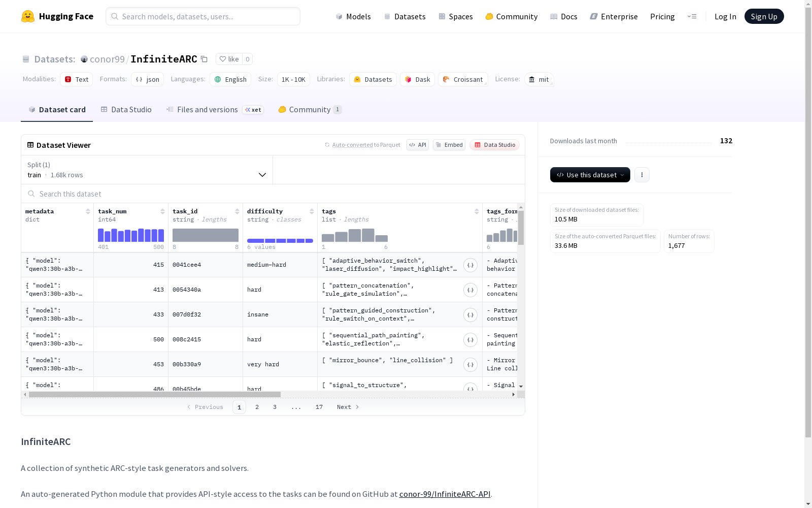This screenshot has width=812, height=508.
Task: Filter by Text modality tag
Action: click(x=77, y=79)
